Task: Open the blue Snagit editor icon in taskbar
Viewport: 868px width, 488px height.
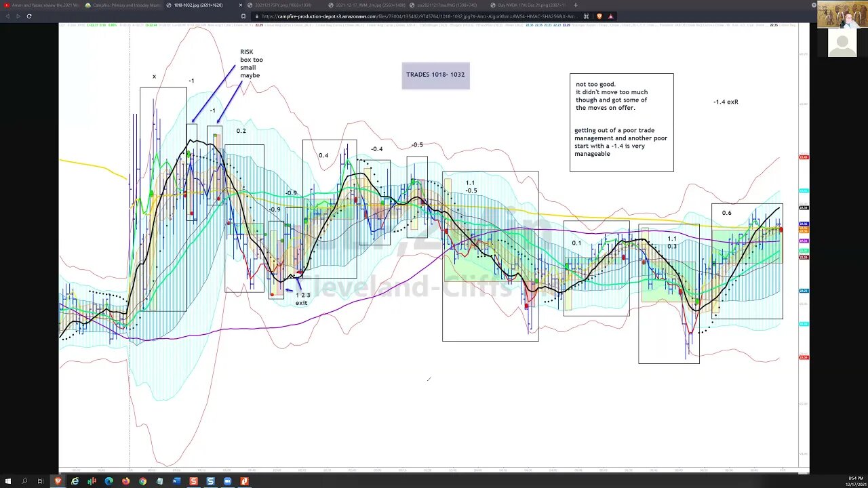Action: pyautogui.click(x=210, y=481)
